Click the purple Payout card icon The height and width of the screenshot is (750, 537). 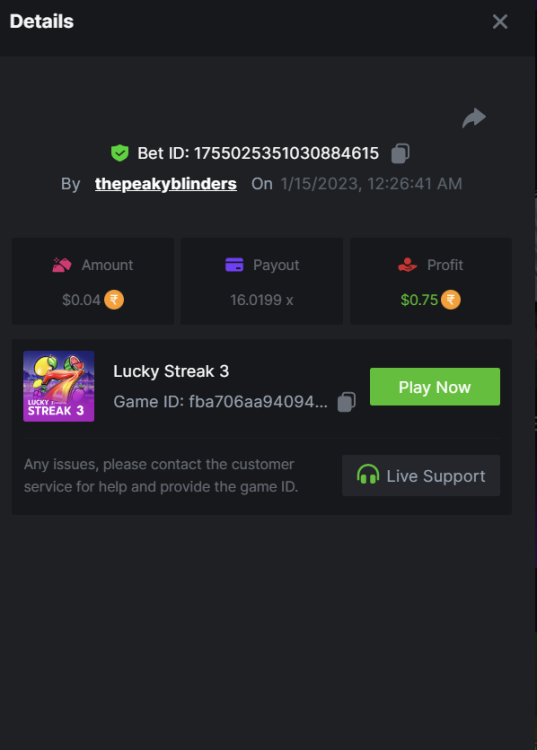(x=234, y=265)
